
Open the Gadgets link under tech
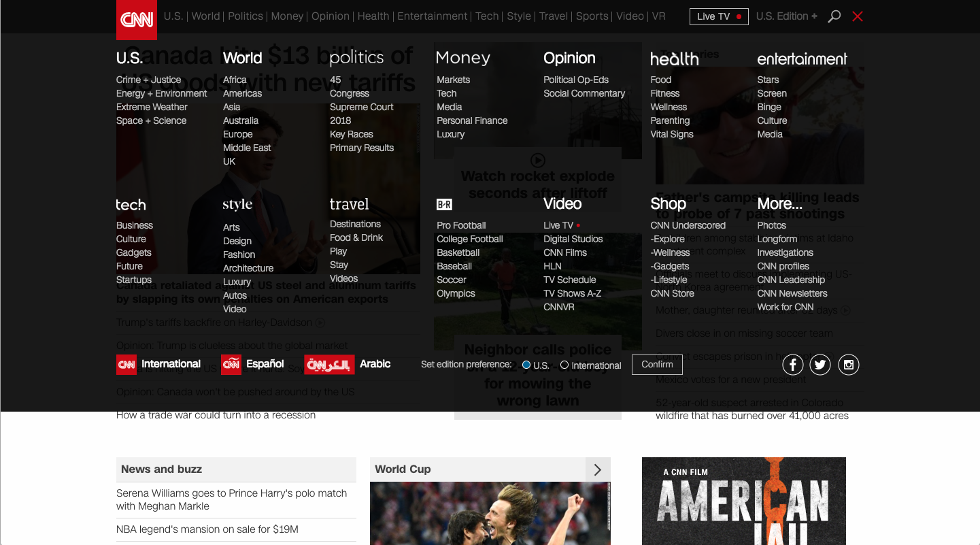click(x=134, y=252)
